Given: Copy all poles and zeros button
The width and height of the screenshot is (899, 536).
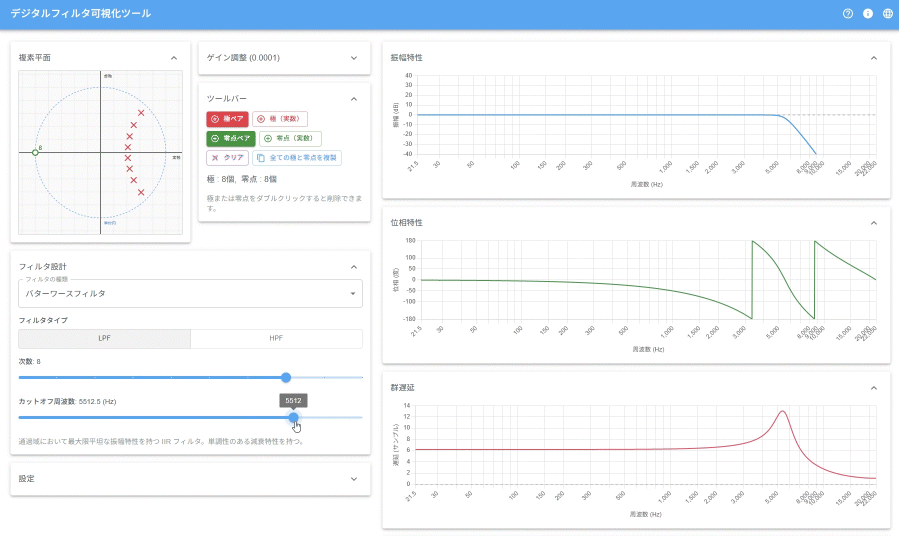Looking at the screenshot, I should click(x=297, y=158).
